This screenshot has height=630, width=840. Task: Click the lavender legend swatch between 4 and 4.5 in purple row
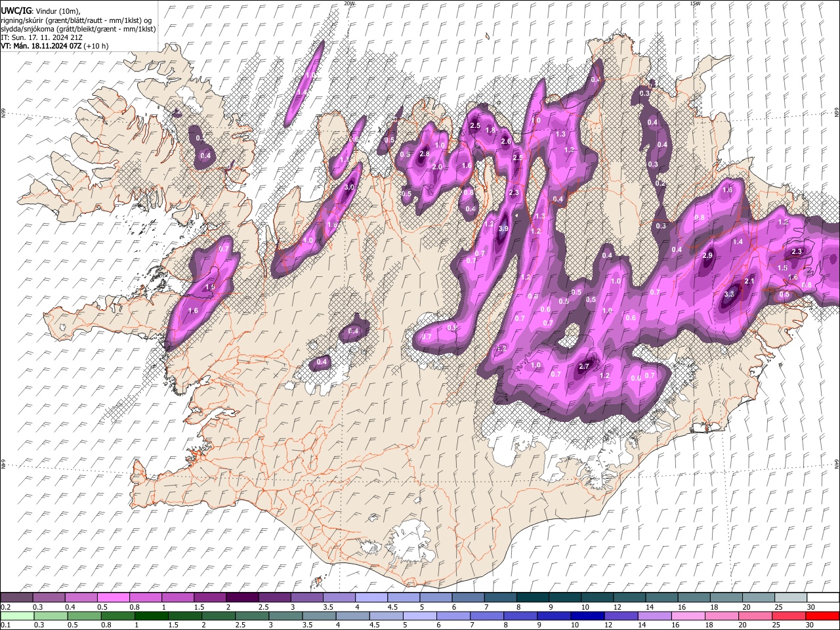click(371, 598)
